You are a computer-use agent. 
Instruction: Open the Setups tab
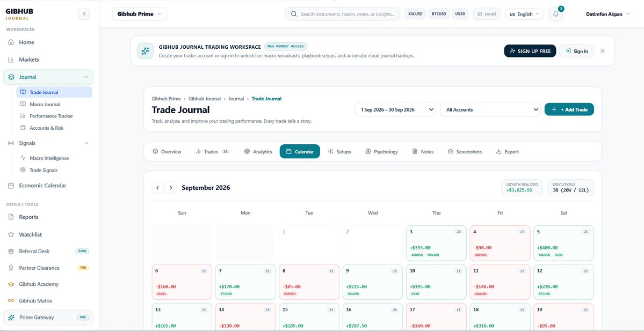[339, 152]
